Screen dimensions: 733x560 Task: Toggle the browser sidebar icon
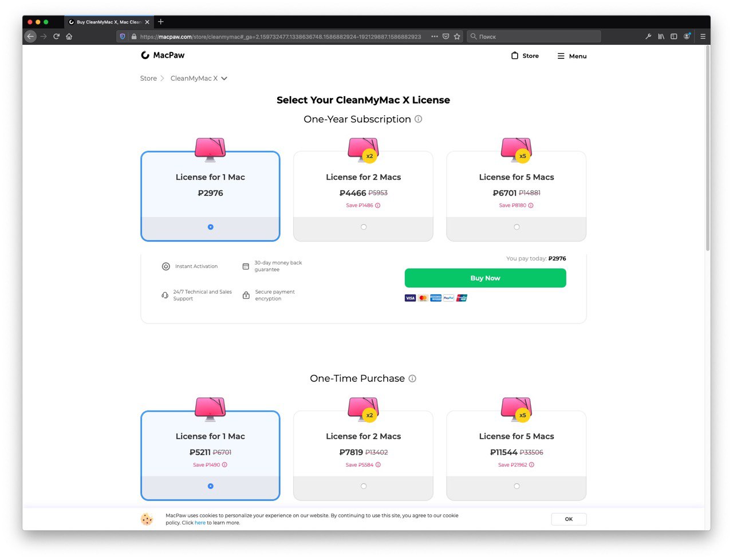point(674,37)
